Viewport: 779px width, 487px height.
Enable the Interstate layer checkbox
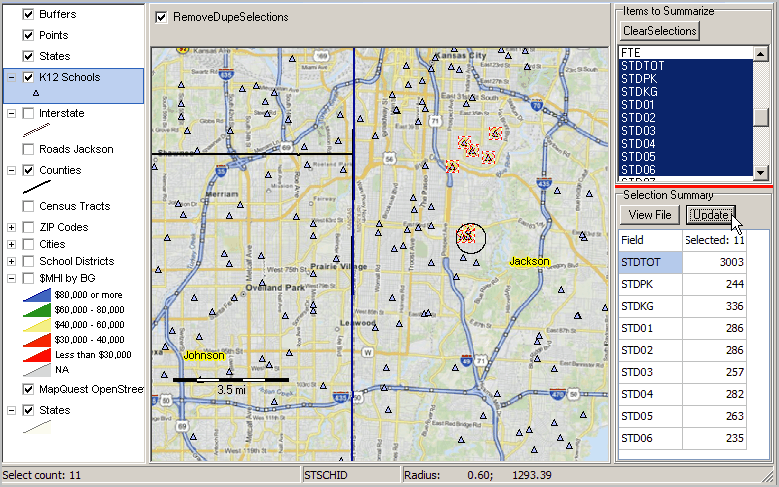pyautogui.click(x=28, y=113)
